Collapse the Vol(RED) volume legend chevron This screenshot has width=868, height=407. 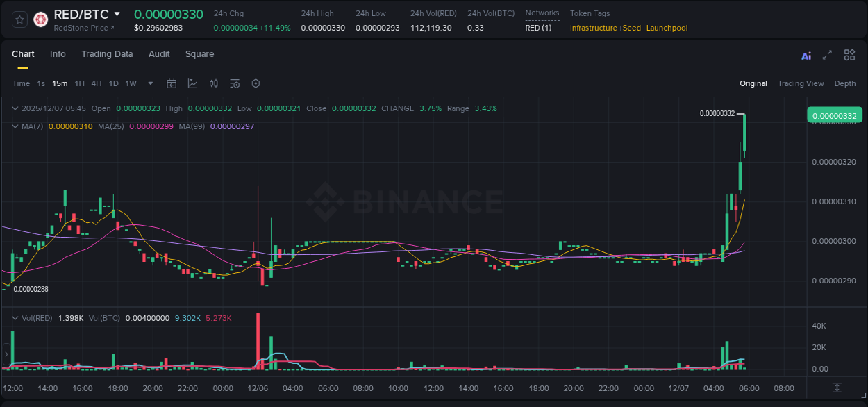click(15, 318)
